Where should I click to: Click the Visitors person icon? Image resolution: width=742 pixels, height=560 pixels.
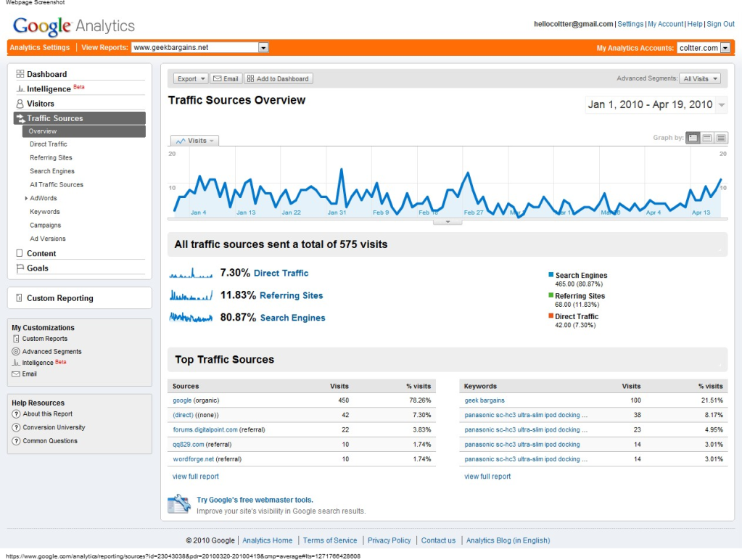(20, 104)
